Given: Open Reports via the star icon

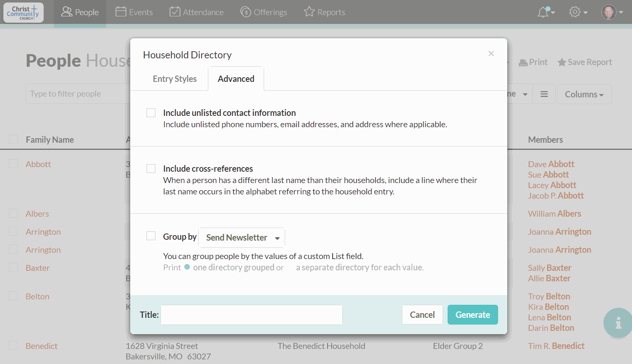Looking at the screenshot, I should pyautogui.click(x=309, y=12).
